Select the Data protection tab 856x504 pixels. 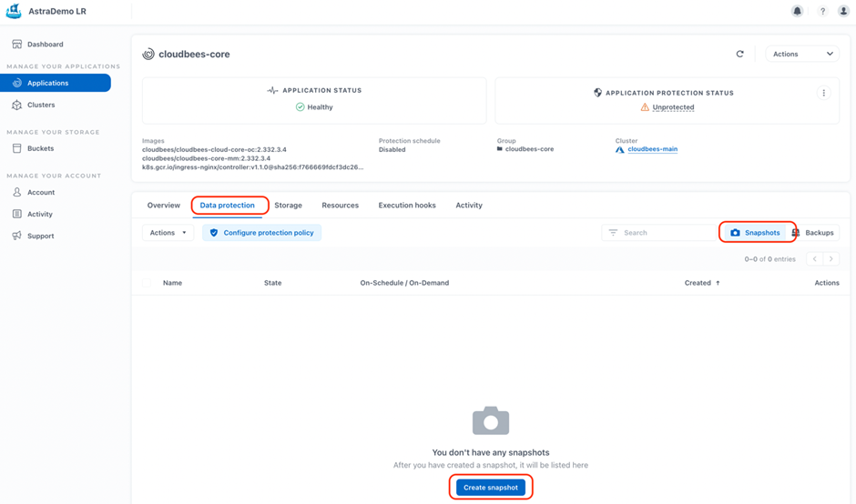[227, 205]
